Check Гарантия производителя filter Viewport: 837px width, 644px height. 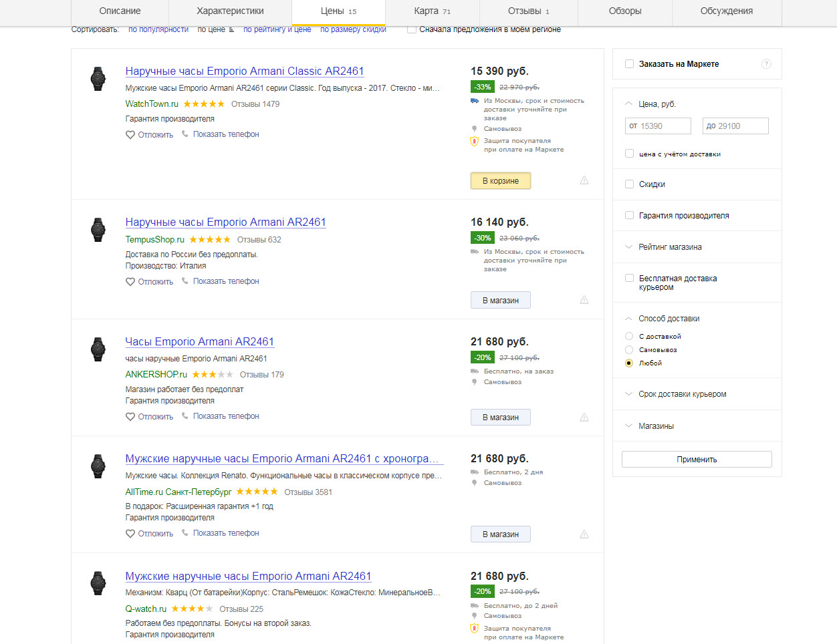pos(629,215)
